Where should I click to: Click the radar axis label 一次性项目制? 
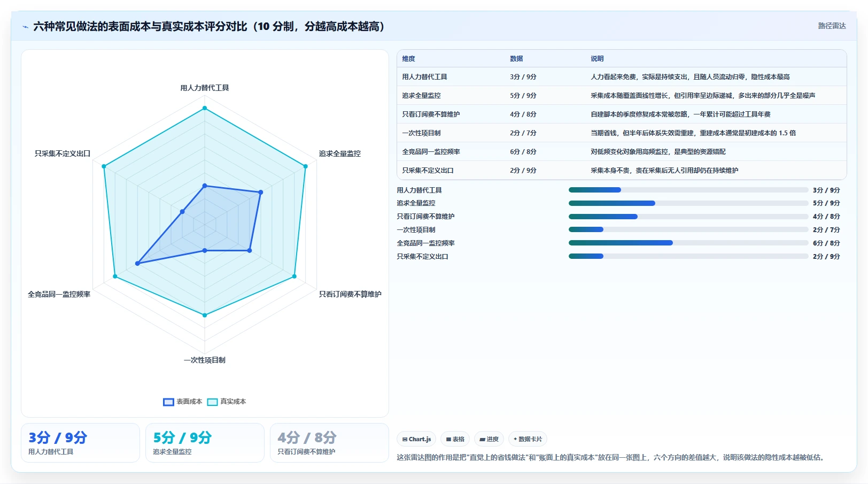click(205, 360)
